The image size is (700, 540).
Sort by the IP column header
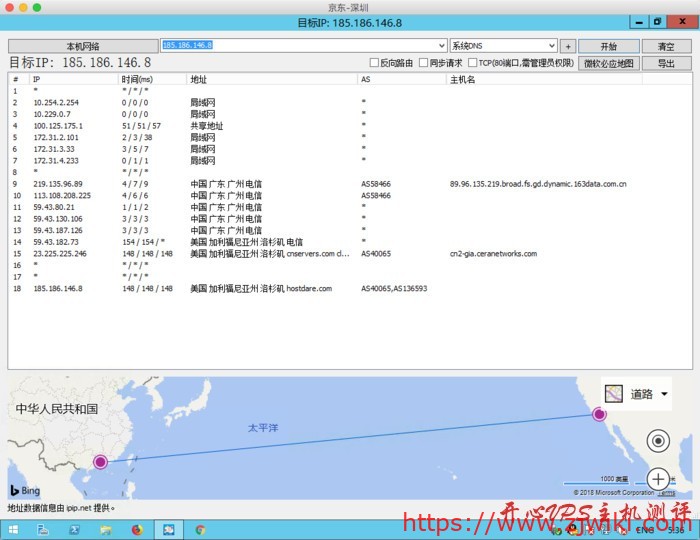74,79
